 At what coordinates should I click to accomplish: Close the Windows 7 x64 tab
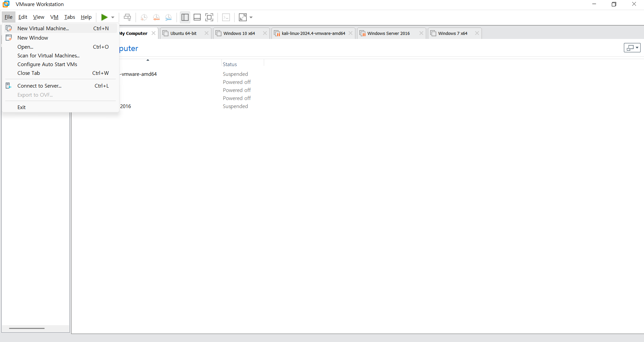(477, 33)
